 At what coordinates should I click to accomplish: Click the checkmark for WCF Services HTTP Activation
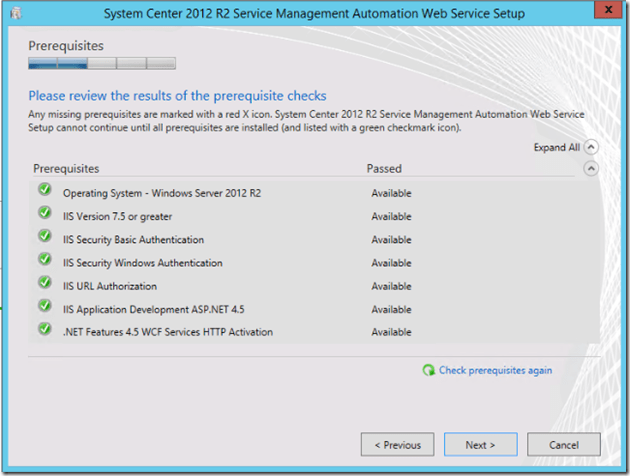click(x=44, y=329)
